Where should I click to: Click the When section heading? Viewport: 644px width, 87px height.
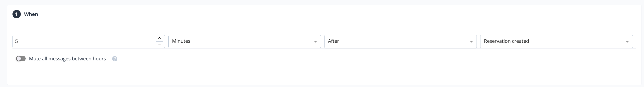pos(31,14)
